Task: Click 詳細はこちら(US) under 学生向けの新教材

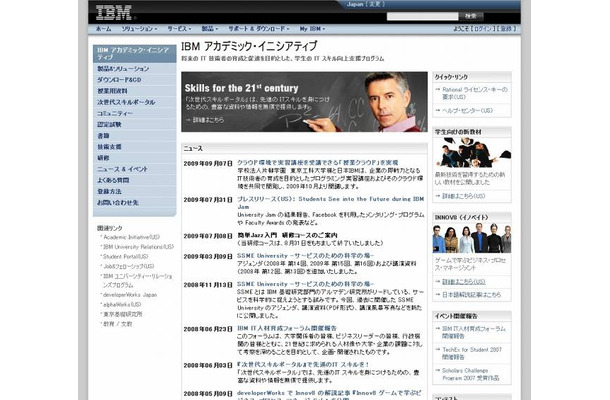Action: [x=464, y=196]
